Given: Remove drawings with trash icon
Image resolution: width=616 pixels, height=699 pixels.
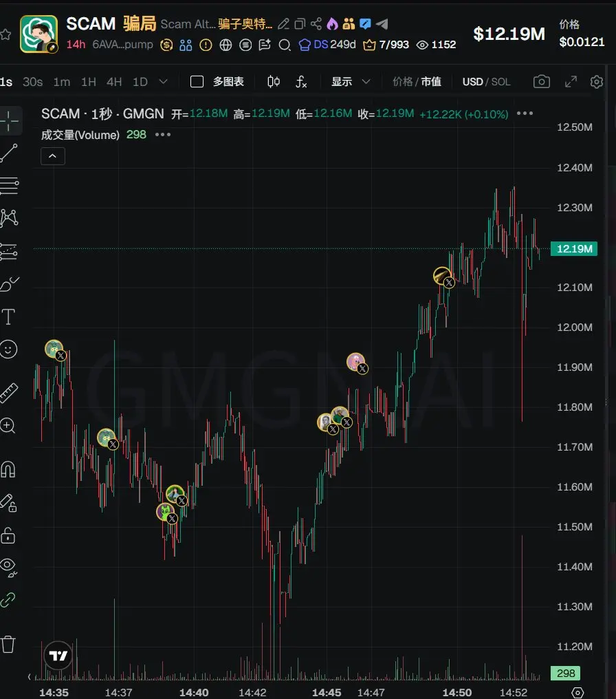Looking at the screenshot, I should click(x=8, y=644).
